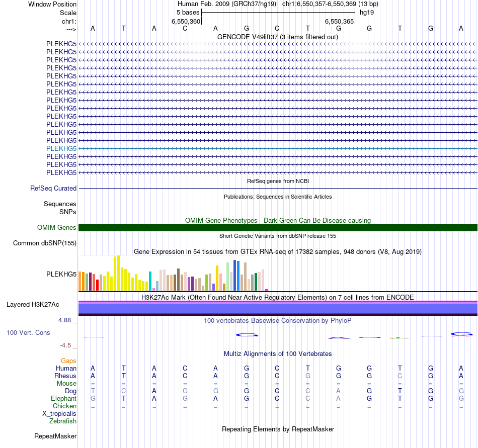
Task: Select the Scale track label
Action: [68, 13]
